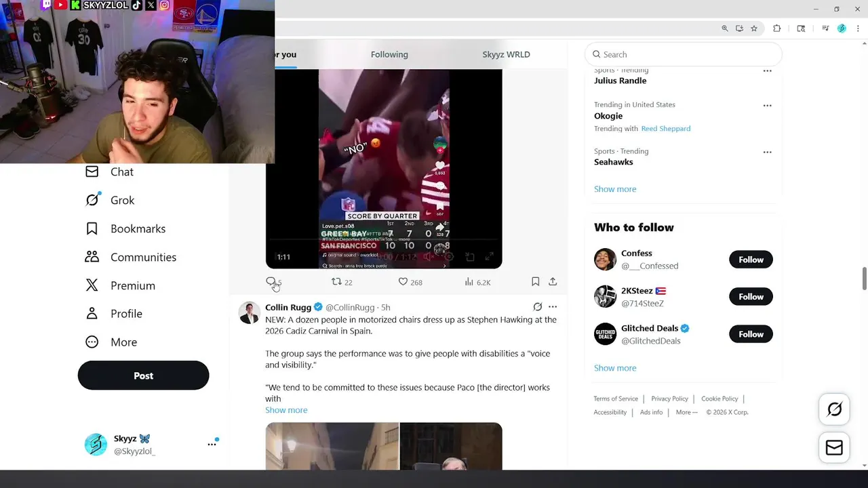The image size is (868, 488).
Task: Click install app icon in address bar
Action: [739, 28]
